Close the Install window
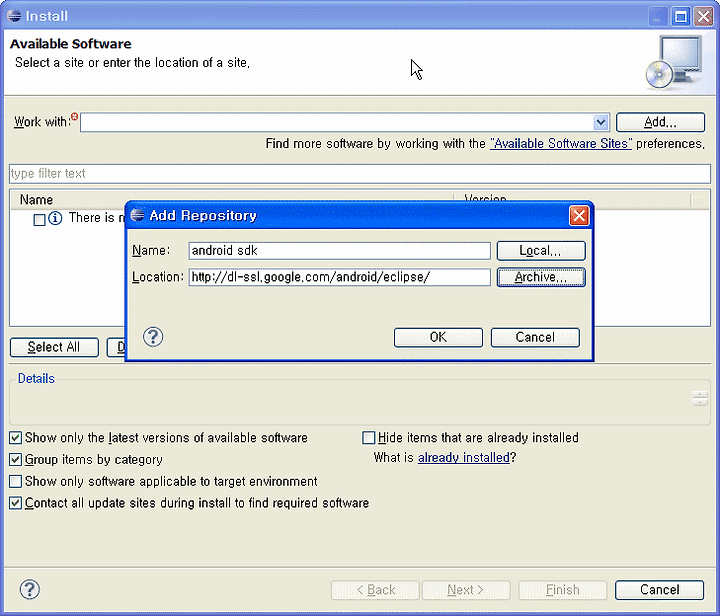 [703, 17]
